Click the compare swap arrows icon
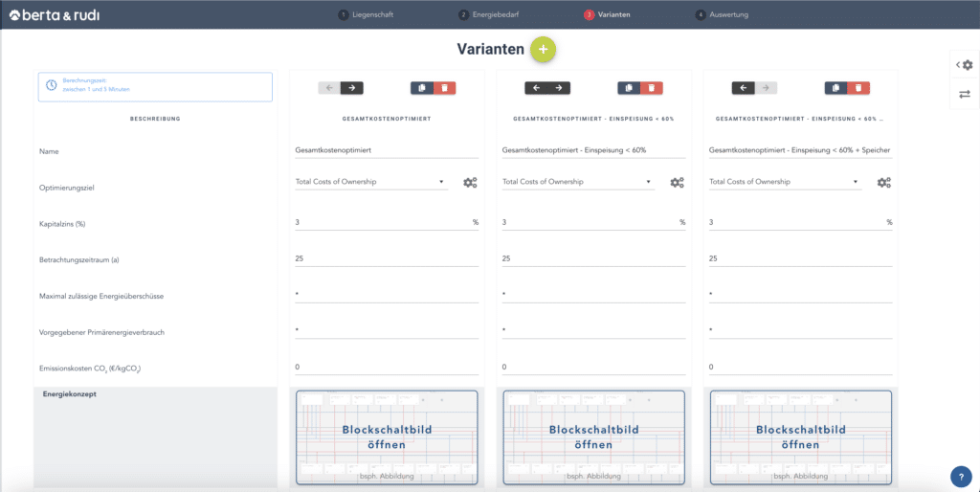Viewport: 980px width, 492px height. (965, 94)
